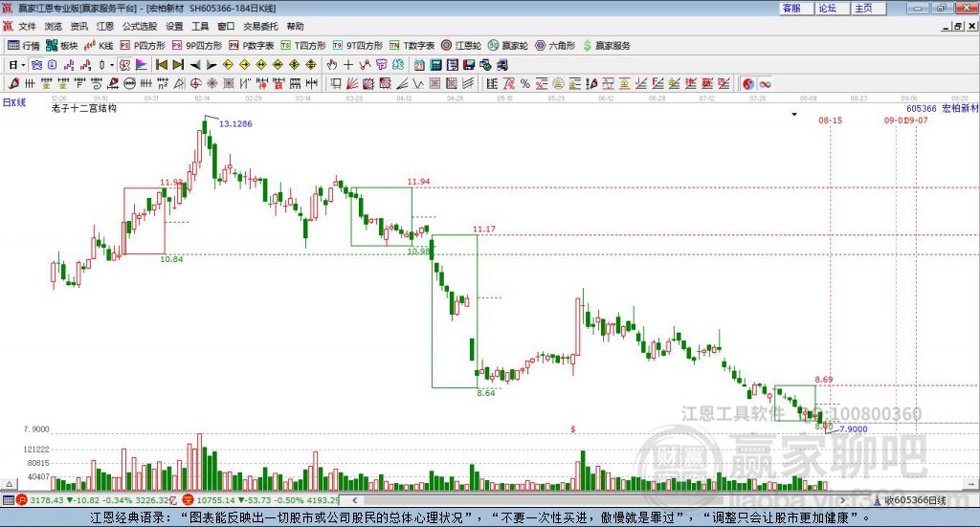The image size is (980, 527).
Task: Open the 9P四方形 tool
Action: [197, 46]
